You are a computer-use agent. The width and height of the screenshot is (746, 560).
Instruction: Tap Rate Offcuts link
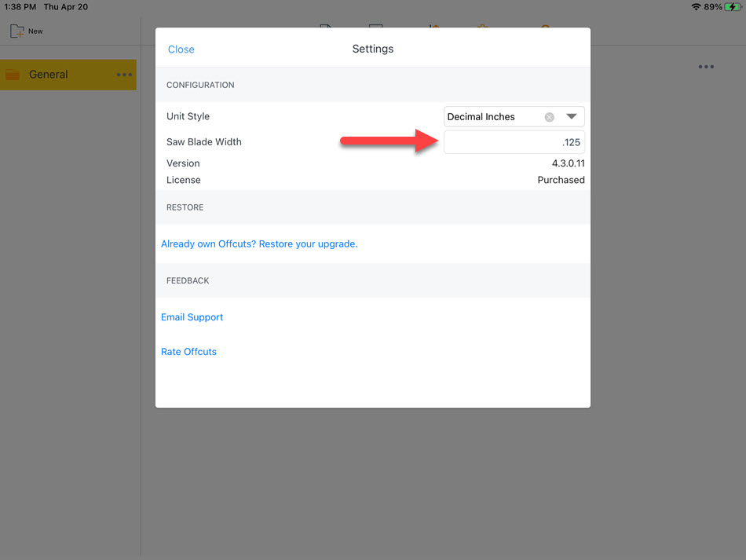(188, 352)
